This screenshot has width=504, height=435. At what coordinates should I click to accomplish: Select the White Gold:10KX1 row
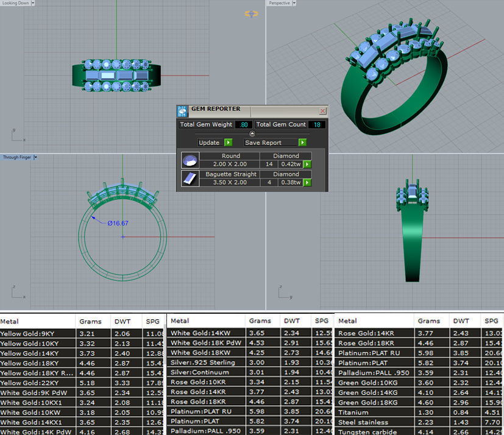pos(82,403)
